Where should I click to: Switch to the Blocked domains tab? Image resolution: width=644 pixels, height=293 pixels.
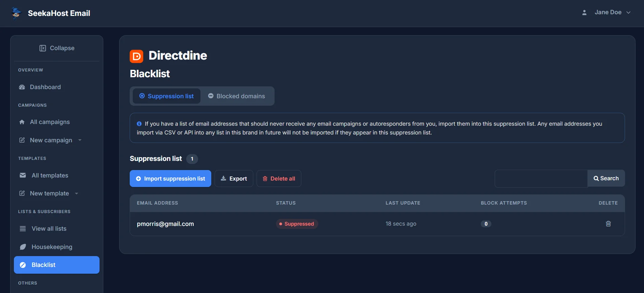coord(236,96)
